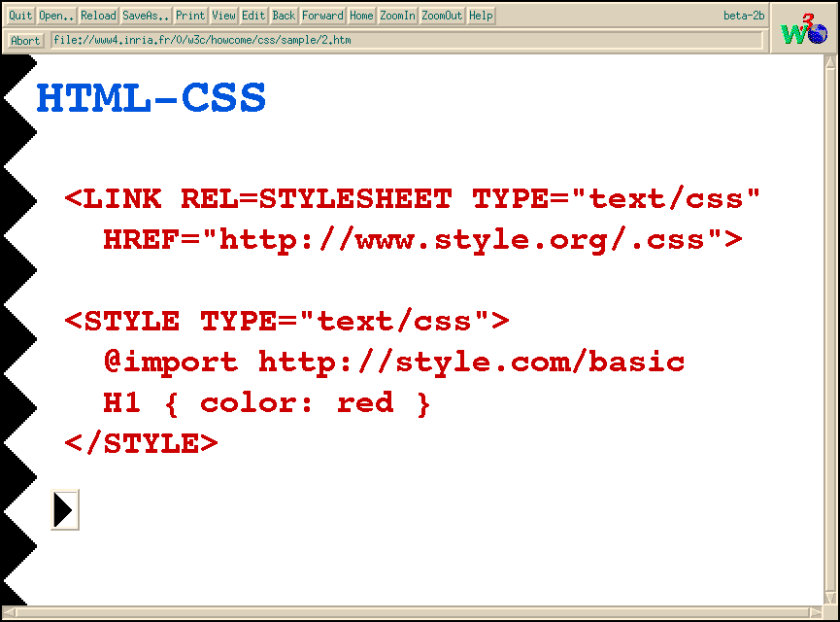
Task: Stop loading with the Abort button
Action: click(26, 41)
